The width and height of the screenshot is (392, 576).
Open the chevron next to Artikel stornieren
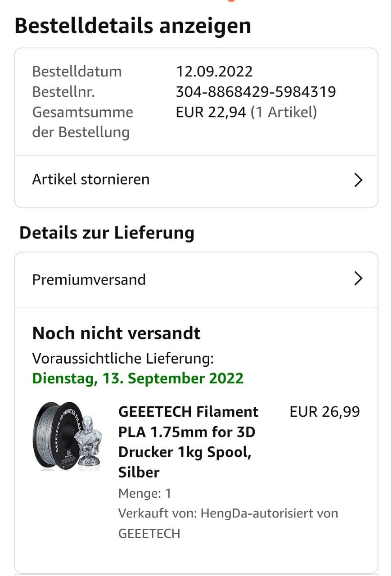click(x=358, y=180)
